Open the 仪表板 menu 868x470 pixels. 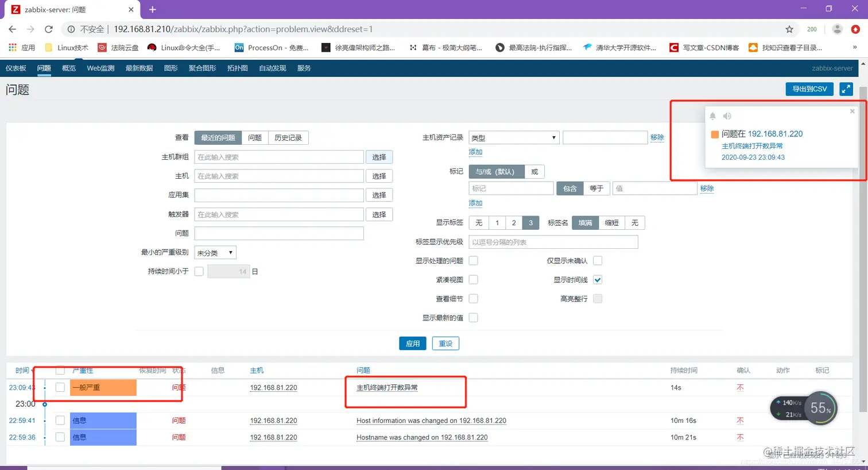tap(16, 68)
